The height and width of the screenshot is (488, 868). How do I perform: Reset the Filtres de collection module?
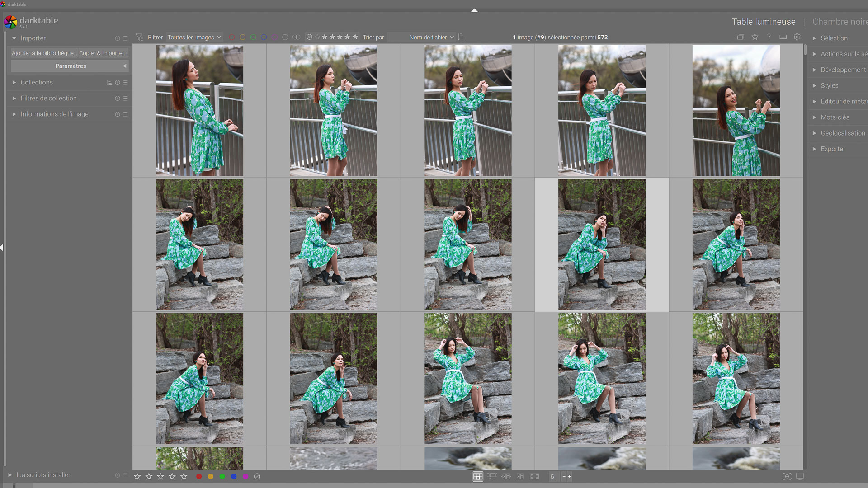coord(118,99)
